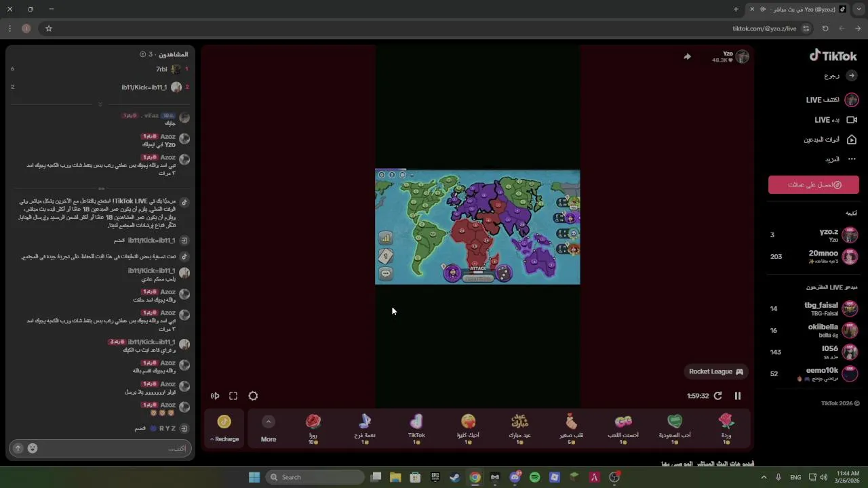The image size is (868, 488).
Task: Send the وردة rose gift
Action: (x=726, y=429)
